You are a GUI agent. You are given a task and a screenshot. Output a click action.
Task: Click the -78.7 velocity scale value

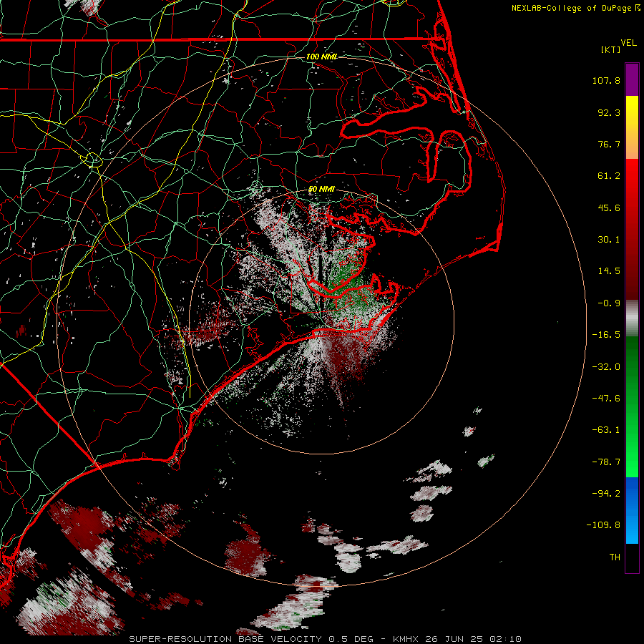[x=606, y=462]
